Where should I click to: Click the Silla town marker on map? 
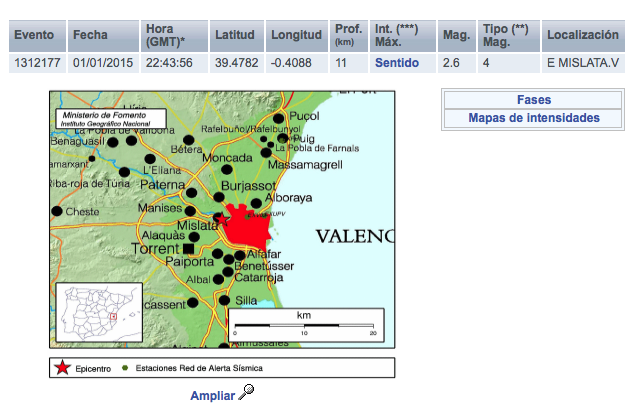coord(224,300)
